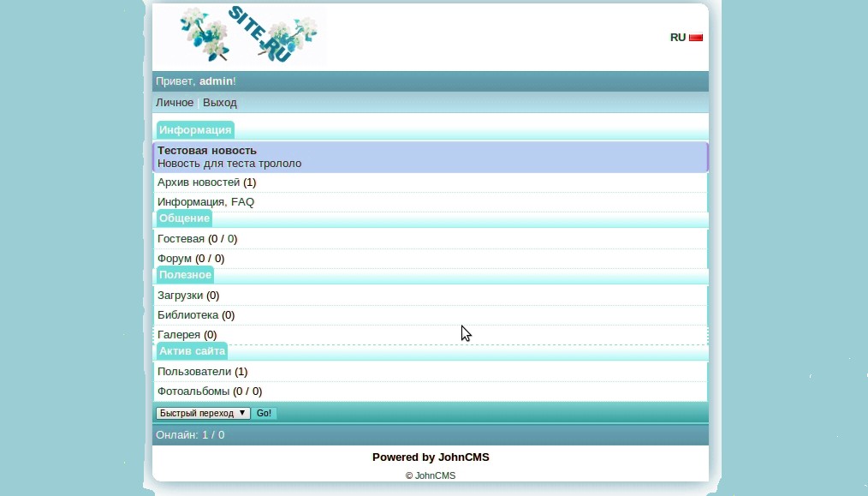Click the Выход logout link

pos(220,103)
